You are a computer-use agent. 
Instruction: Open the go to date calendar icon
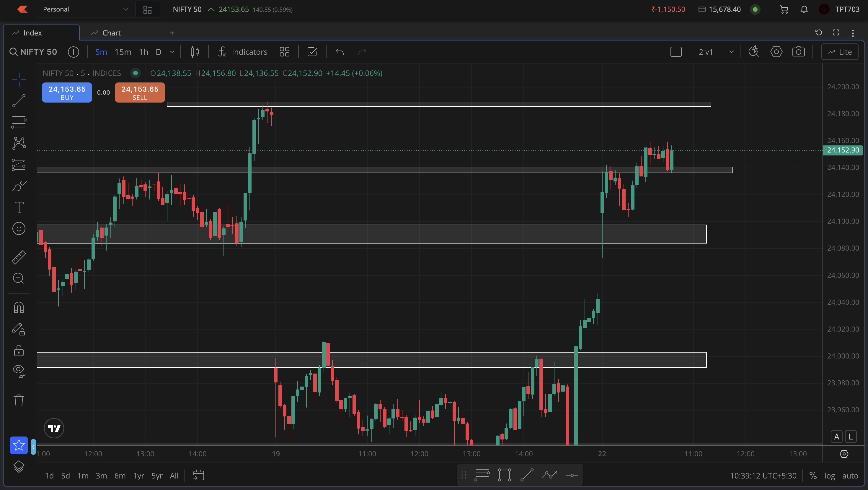(198, 476)
